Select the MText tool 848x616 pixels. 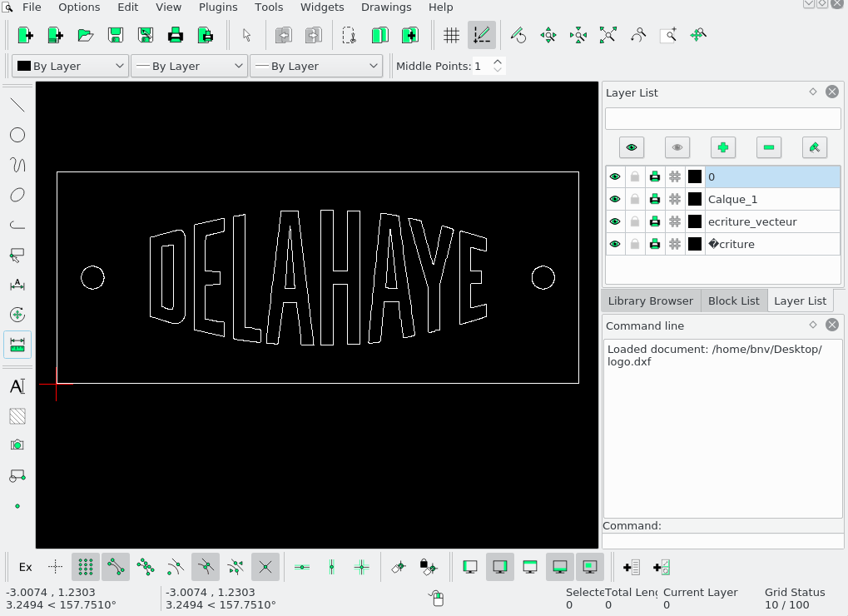tap(17, 386)
